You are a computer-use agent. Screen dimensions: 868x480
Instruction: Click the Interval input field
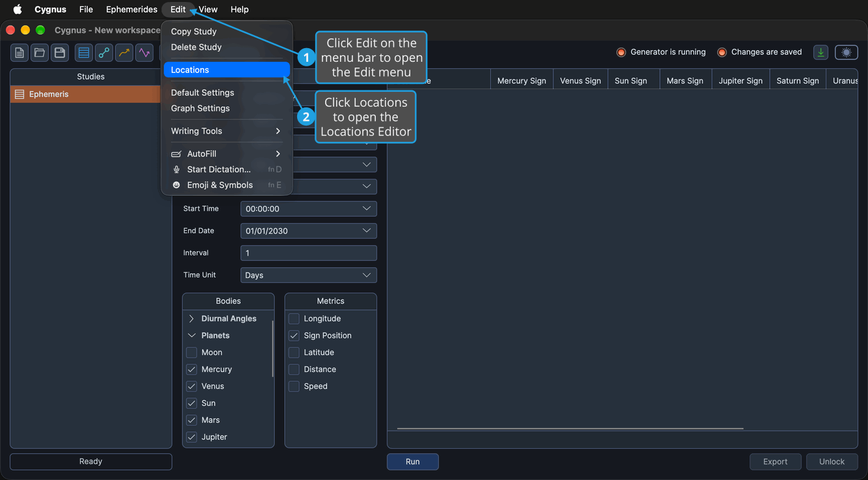309,253
